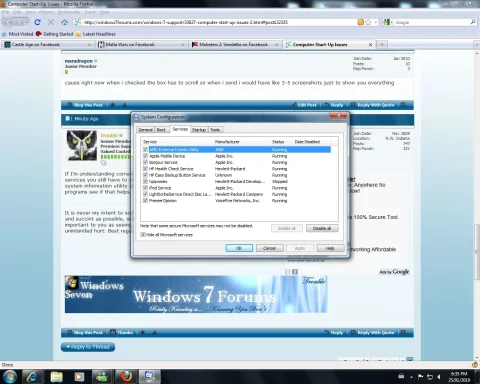Toggle HP Health Check Service checkbox

pyautogui.click(x=145, y=169)
